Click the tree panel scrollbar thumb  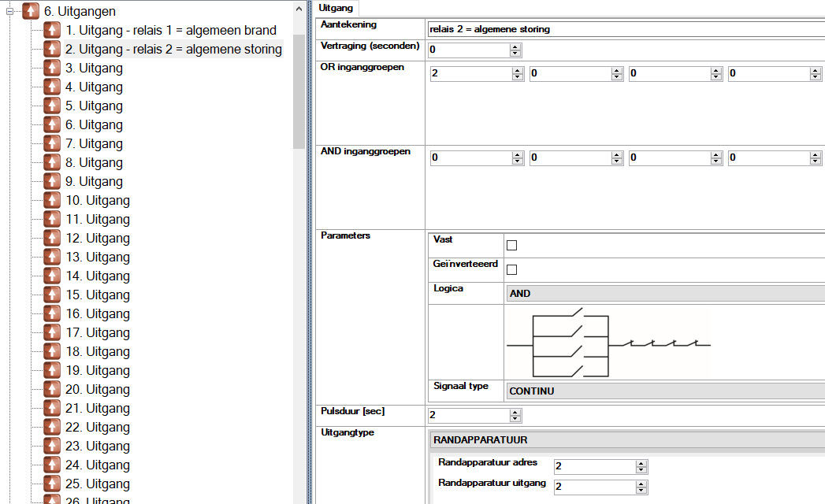(x=299, y=91)
